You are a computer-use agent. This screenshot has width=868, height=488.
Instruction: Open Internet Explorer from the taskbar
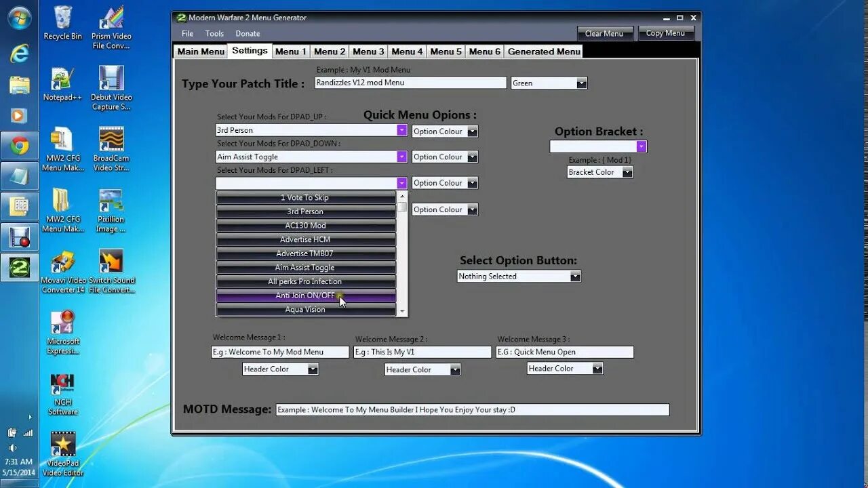[19, 54]
